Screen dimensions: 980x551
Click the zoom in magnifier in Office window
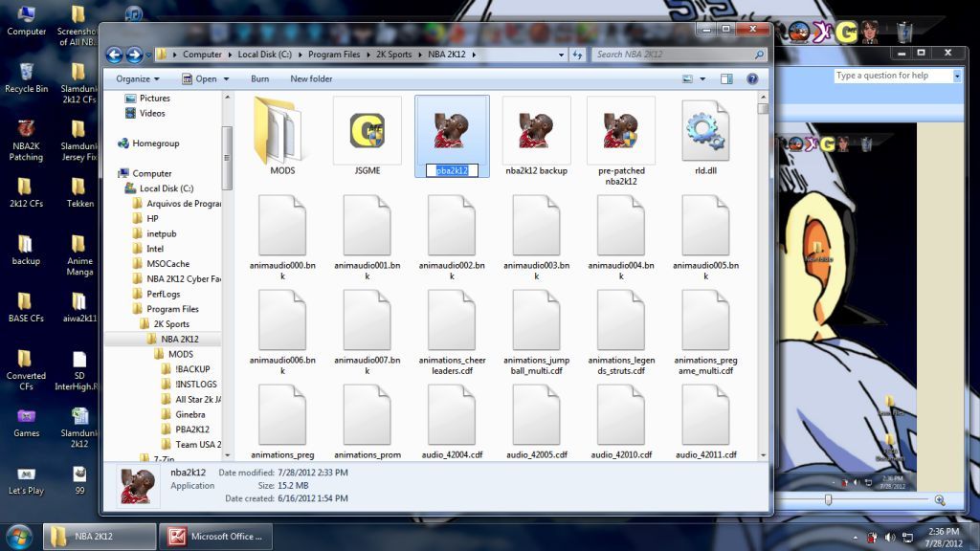click(x=940, y=499)
